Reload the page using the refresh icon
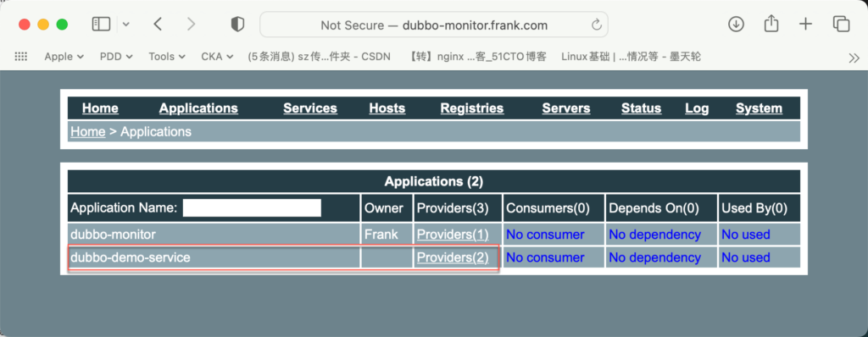The width and height of the screenshot is (868, 337). [596, 25]
